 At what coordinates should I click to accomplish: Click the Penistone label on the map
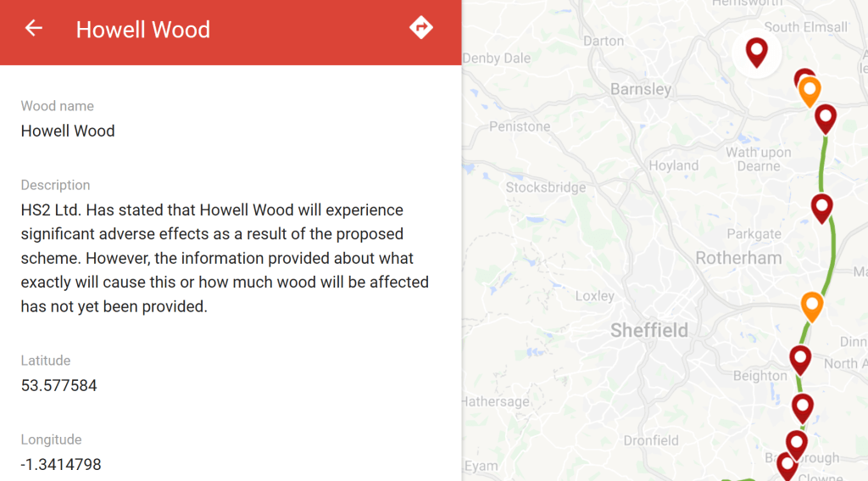click(x=520, y=126)
